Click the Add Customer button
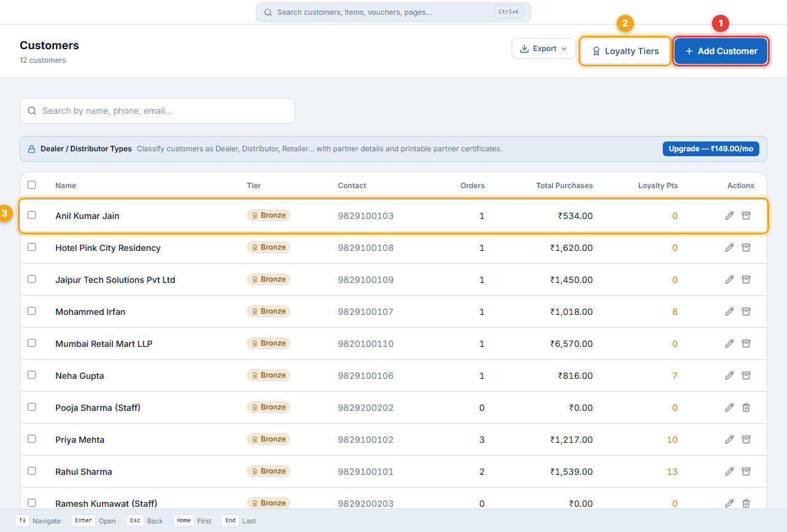The image size is (787, 532). click(721, 51)
